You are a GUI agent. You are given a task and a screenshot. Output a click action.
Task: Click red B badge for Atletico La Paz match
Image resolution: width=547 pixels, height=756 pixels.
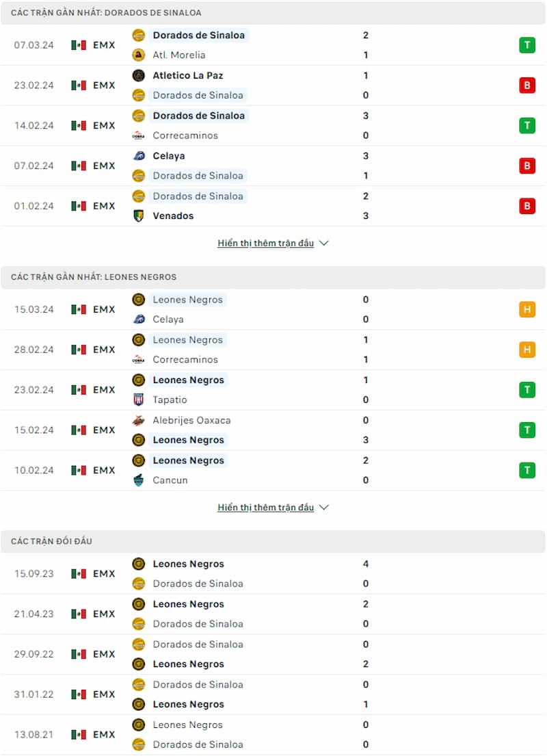(x=526, y=86)
